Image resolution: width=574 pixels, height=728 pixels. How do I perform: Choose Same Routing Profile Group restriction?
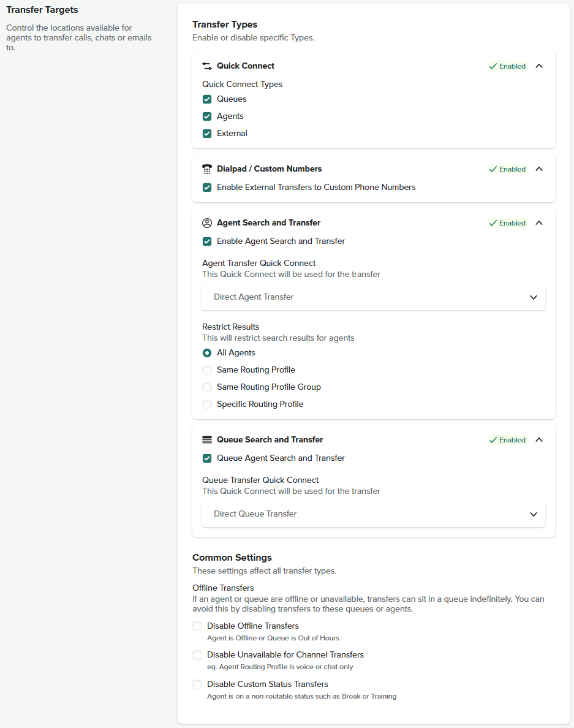coord(207,387)
